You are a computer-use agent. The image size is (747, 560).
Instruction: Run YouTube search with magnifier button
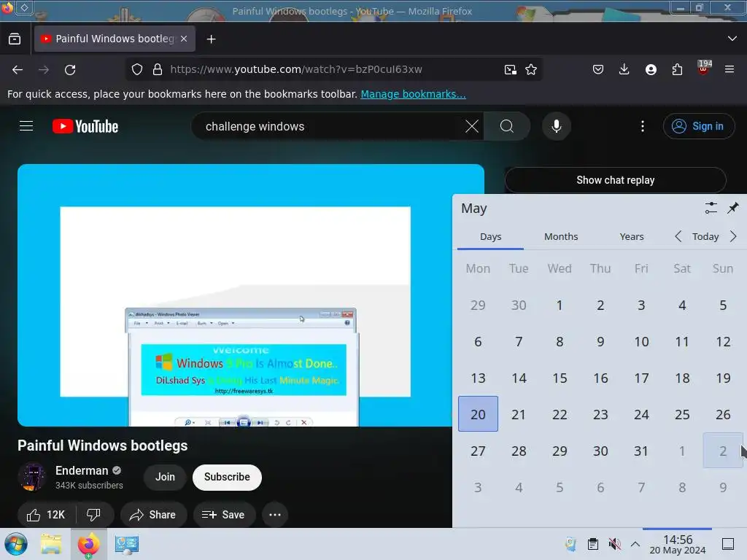[x=507, y=127]
